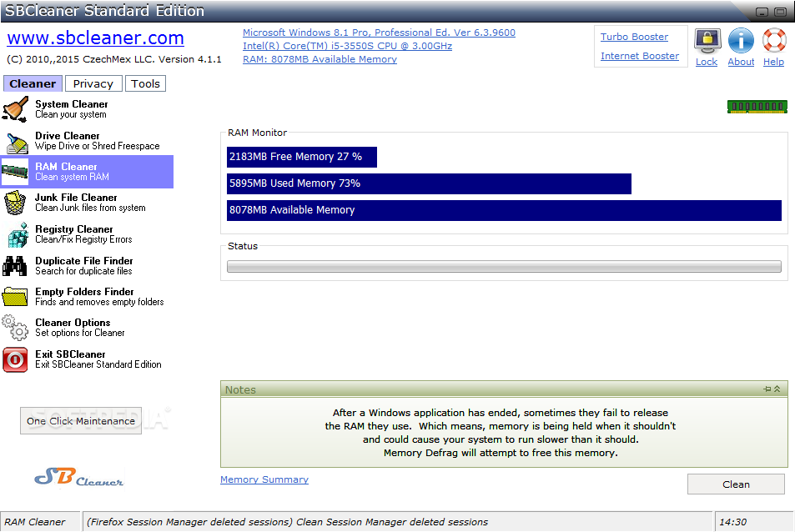Image resolution: width=795 pixels, height=532 pixels.
Task: Click the About text link
Action: [x=741, y=62]
